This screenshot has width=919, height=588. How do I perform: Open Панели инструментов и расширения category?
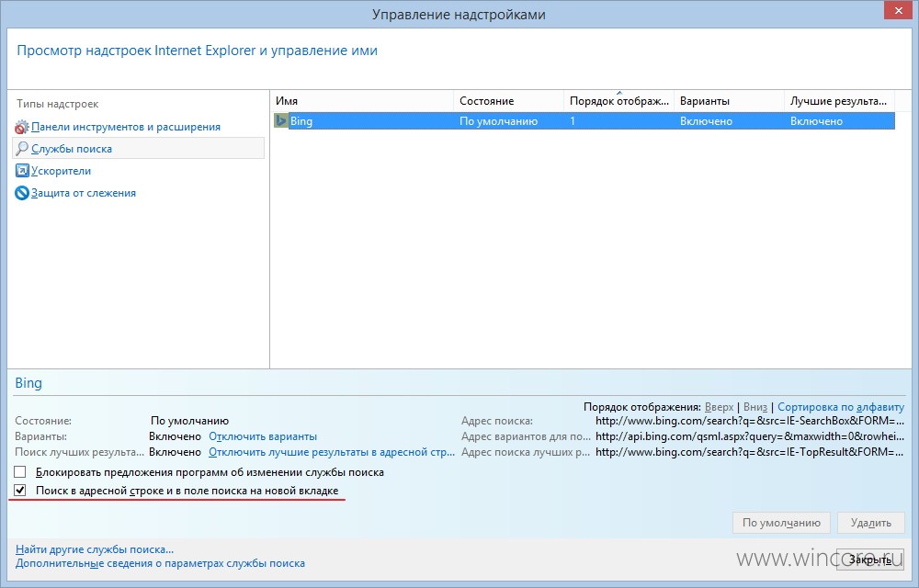[x=126, y=127]
